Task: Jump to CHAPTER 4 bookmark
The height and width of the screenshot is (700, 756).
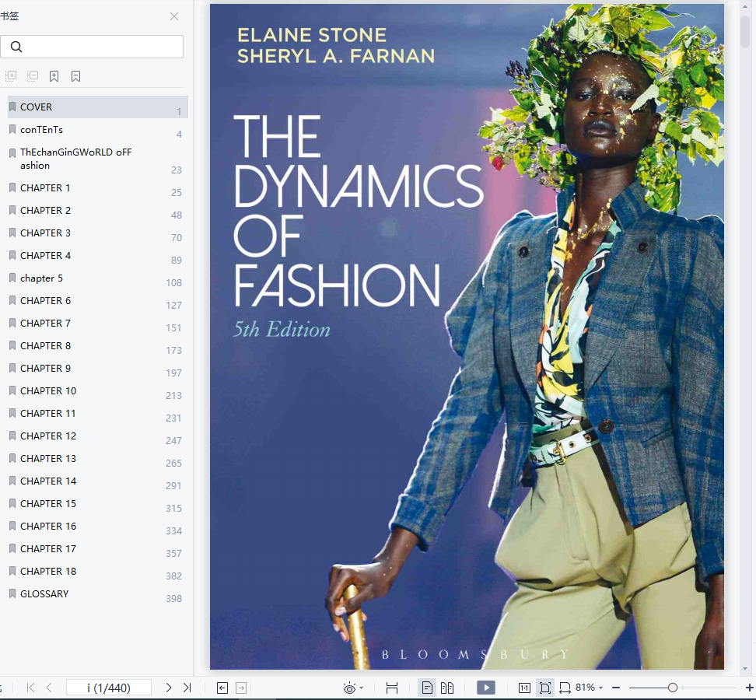Action: [x=98, y=256]
